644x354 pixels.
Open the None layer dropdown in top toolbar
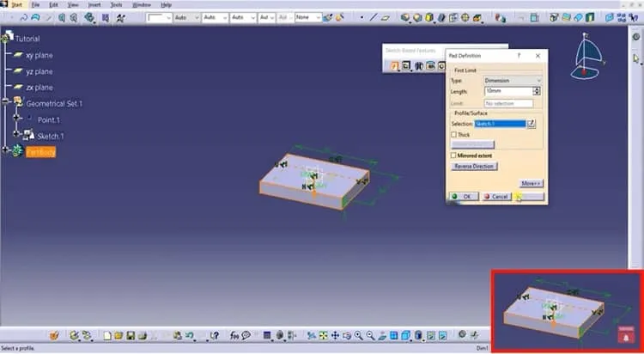[308, 18]
